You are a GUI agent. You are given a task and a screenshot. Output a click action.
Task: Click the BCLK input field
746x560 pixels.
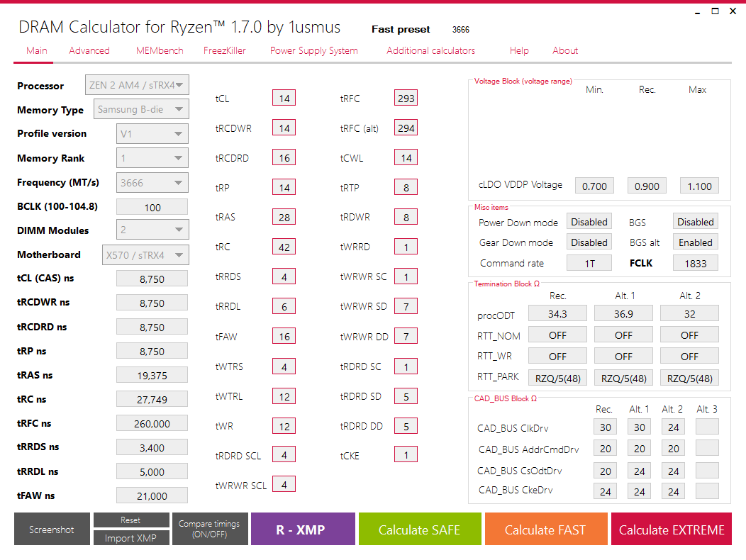click(x=152, y=207)
